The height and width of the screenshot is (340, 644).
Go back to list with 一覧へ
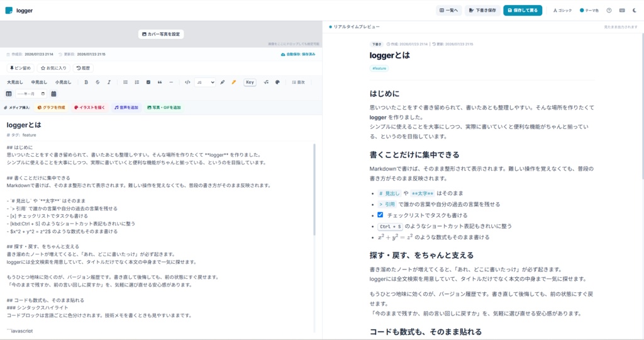(x=449, y=10)
